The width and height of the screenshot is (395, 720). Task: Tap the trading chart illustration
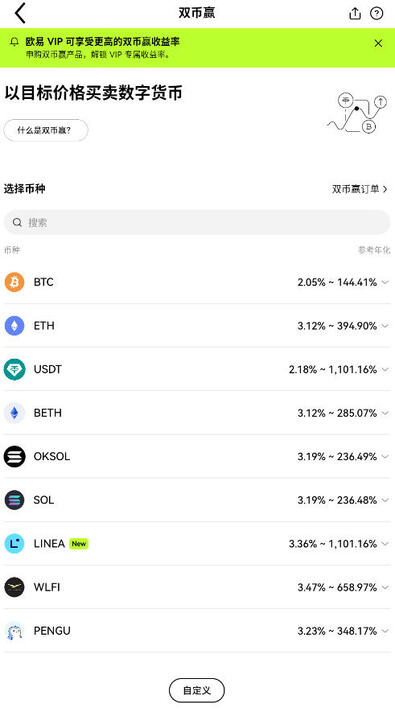(357, 113)
